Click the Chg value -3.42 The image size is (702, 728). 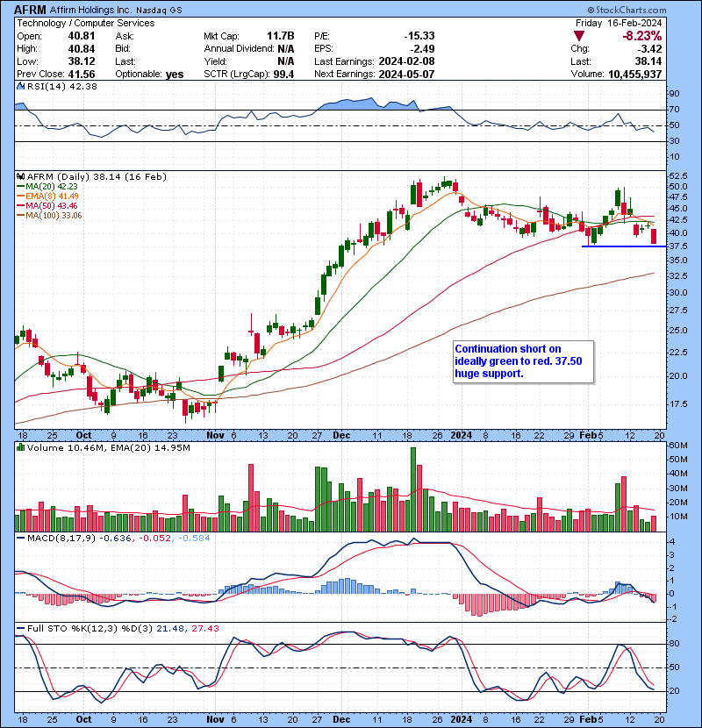(649, 49)
